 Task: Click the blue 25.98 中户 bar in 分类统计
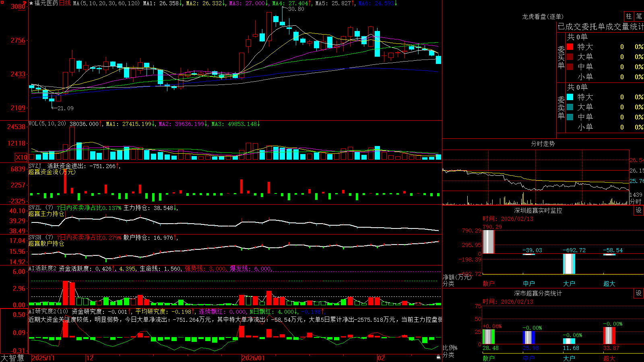point(529,337)
